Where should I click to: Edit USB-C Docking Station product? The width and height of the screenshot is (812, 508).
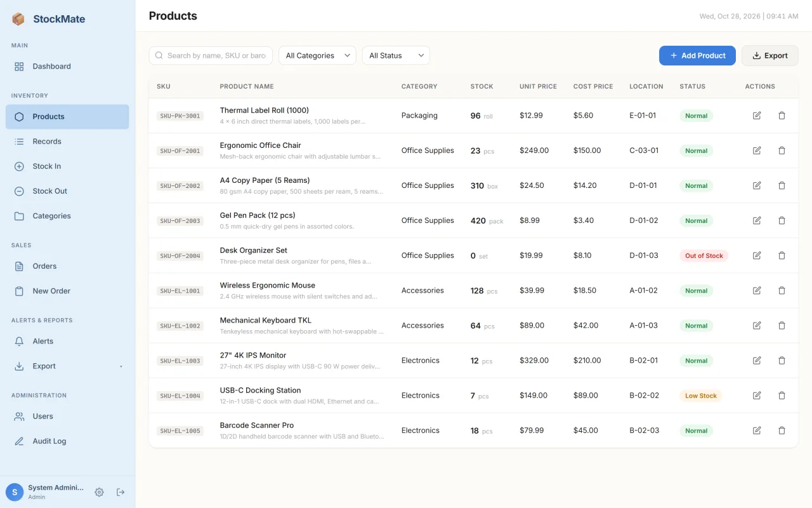coord(757,395)
